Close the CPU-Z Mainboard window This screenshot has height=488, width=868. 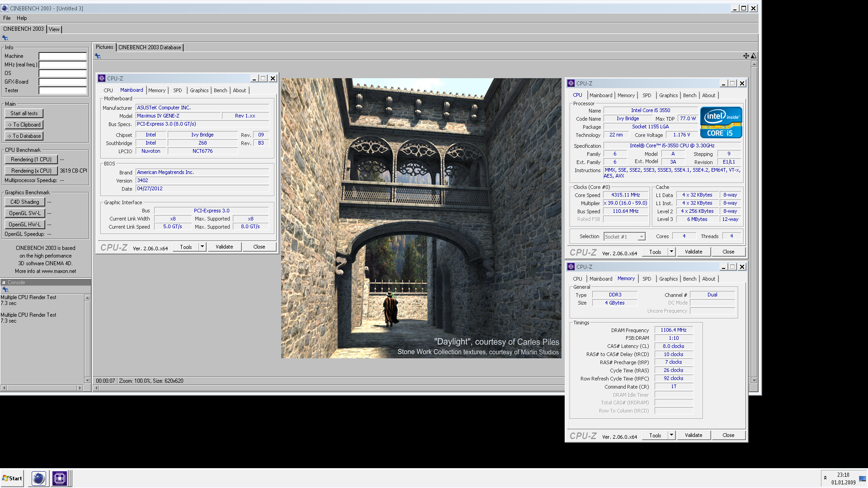pos(273,79)
